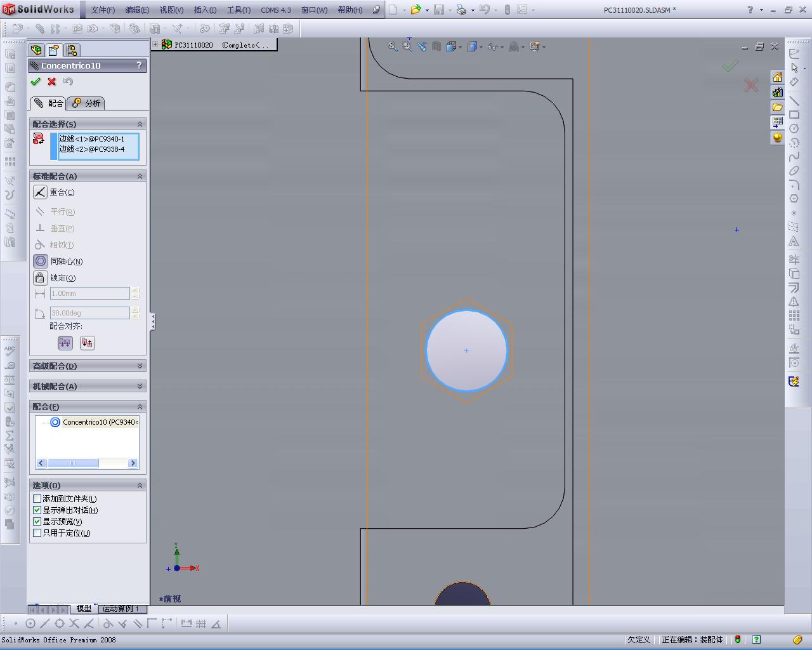The height and width of the screenshot is (650, 812).
Task: Expand the PC31110020 flyout tree node
Action: [155, 44]
